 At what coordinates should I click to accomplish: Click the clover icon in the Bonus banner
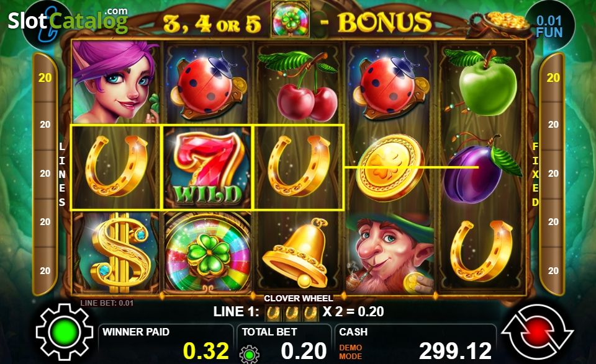pos(291,19)
